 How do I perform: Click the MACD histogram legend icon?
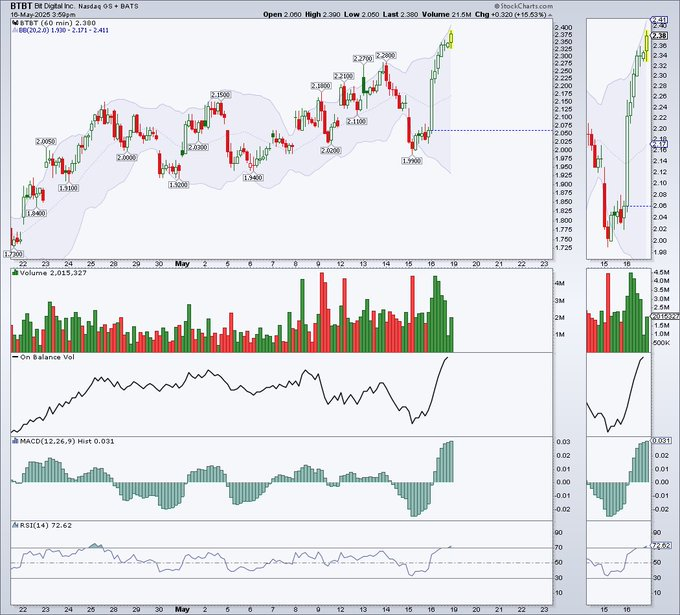coord(15,441)
